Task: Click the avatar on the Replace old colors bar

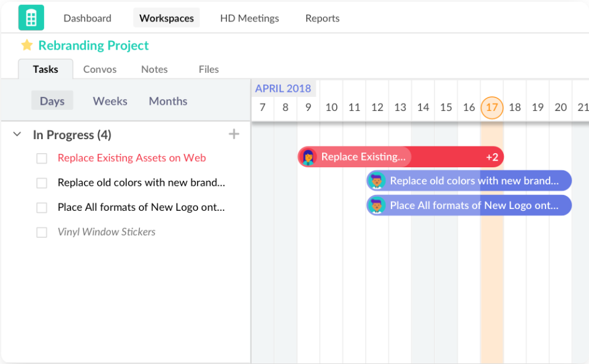Action: [377, 181]
